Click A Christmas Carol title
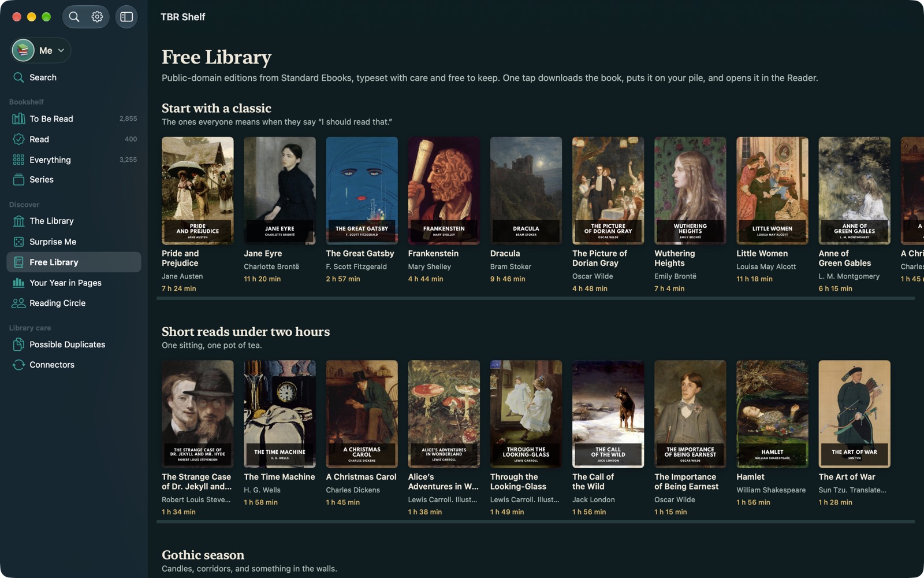This screenshot has width=924, height=578. point(361,477)
